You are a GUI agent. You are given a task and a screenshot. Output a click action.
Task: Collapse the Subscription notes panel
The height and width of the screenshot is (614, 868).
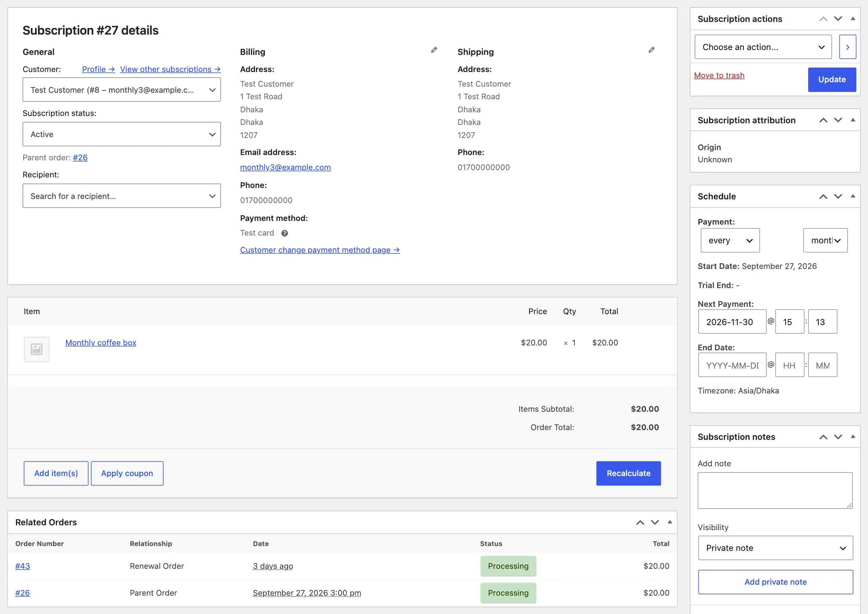853,437
